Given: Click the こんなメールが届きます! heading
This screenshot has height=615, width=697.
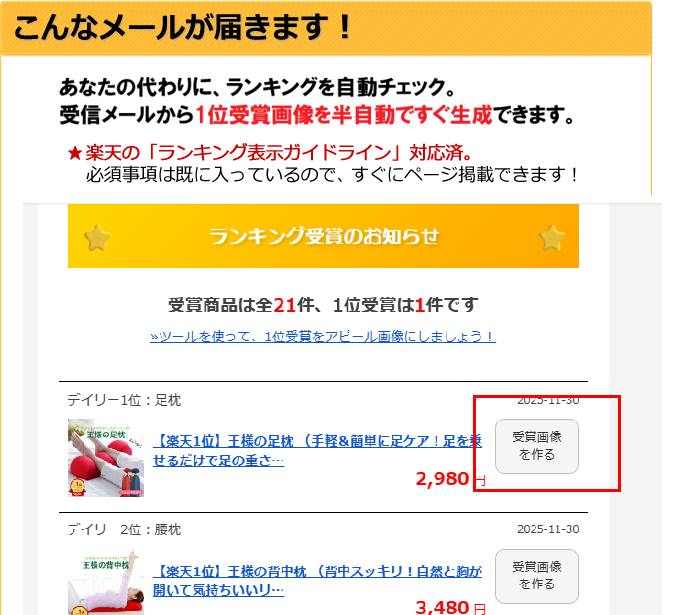Looking at the screenshot, I should 183,28.
